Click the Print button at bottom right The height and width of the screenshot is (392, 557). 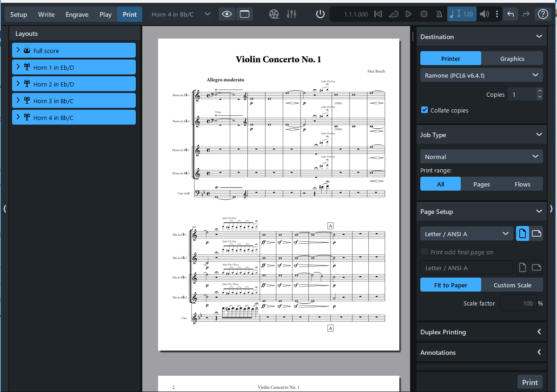pyautogui.click(x=530, y=382)
